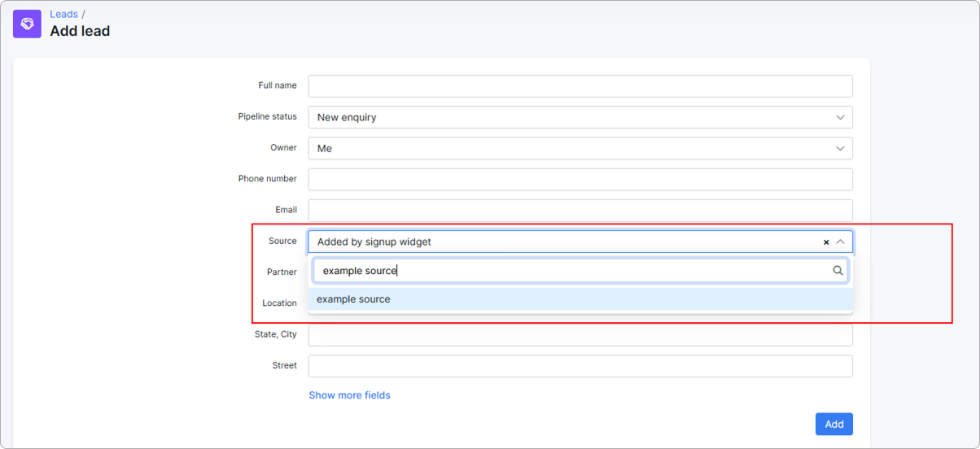Image resolution: width=980 pixels, height=449 pixels.
Task: Clear the selected Source value with the x
Action: click(826, 242)
